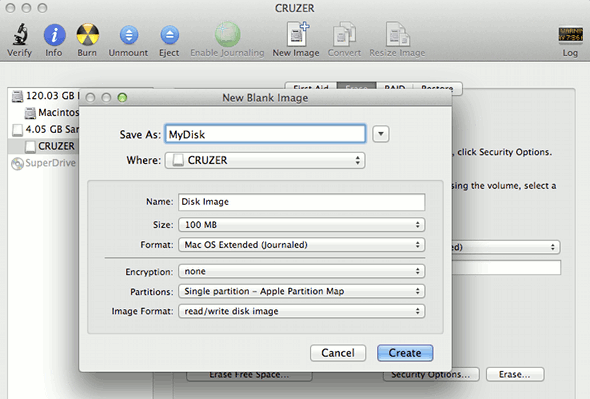590x399 pixels.
Task: Click the Unmount toolbar icon
Action: tap(129, 35)
